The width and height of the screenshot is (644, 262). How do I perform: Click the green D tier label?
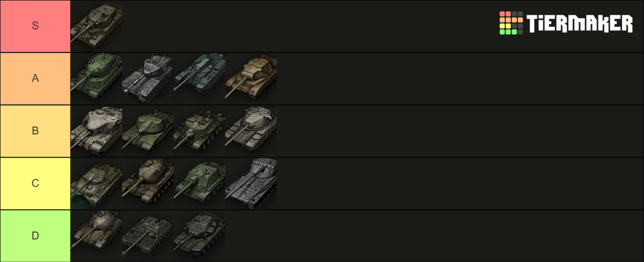point(36,236)
